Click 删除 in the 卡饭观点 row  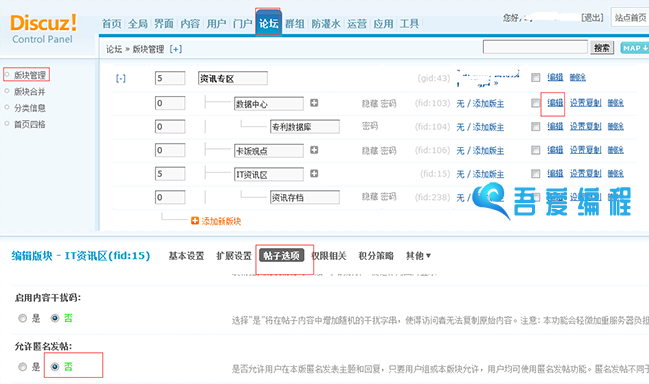pos(615,150)
